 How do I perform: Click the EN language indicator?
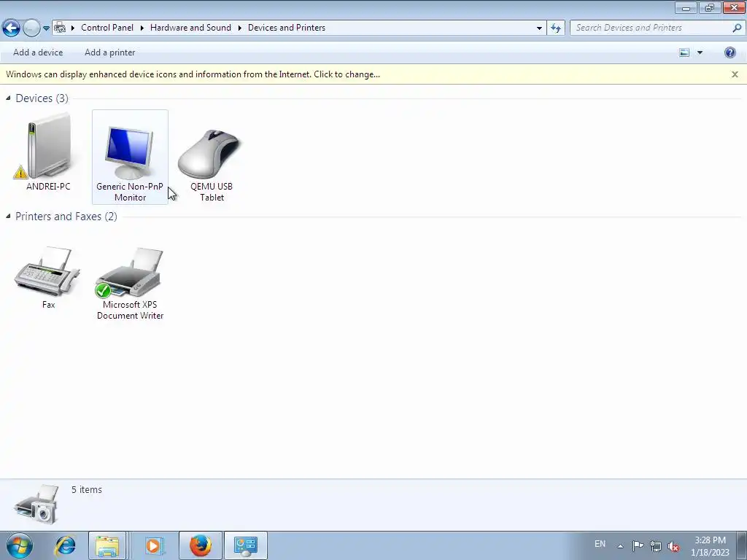(x=600, y=544)
